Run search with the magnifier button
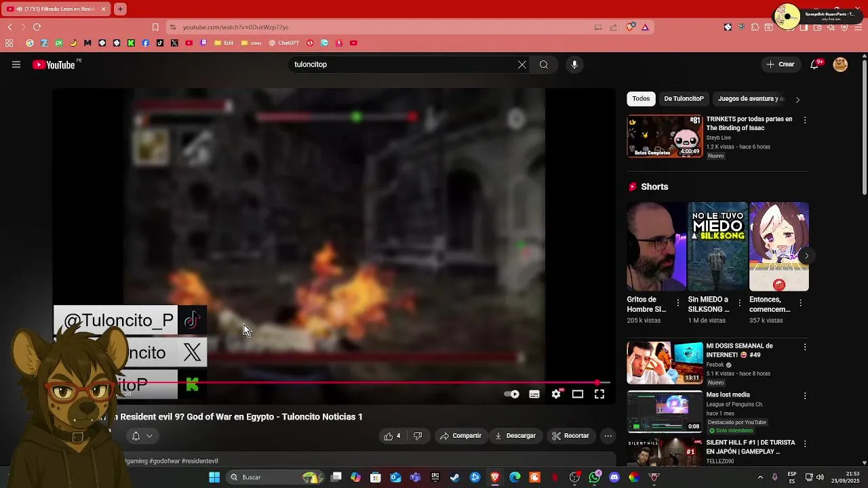This screenshot has height=488, width=868. (544, 64)
